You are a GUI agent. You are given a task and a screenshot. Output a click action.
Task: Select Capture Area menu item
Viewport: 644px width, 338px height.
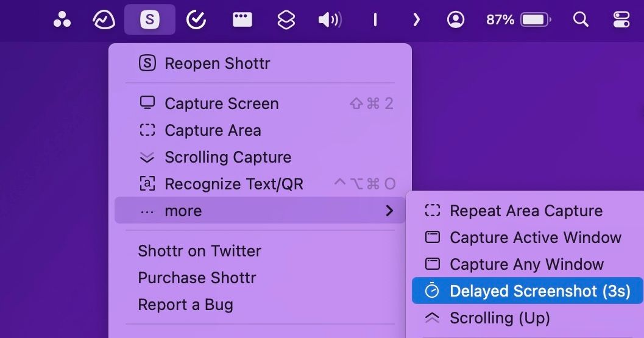(x=213, y=130)
